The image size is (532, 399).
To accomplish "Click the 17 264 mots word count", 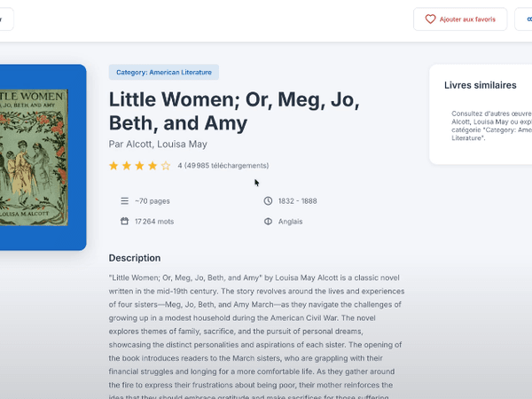I will (x=154, y=222).
